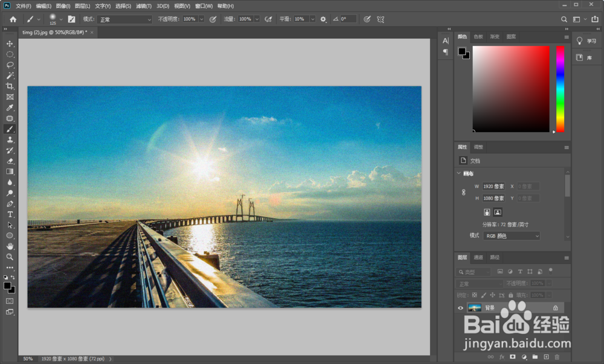Click the Zoom tool icon
This screenshot has width=604, height=364.
[10, 257]
